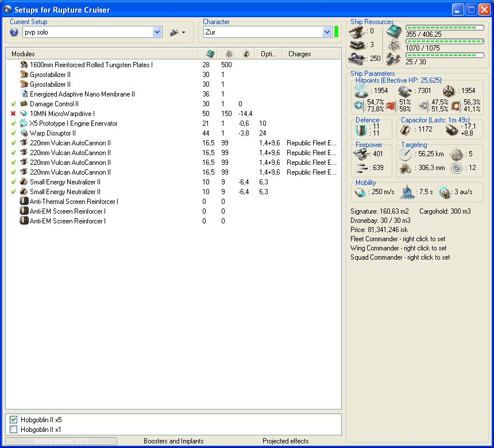The height and width of the screenshot is (448, 494).
Task: Click the Opti... column header
Action: (268, 54)
